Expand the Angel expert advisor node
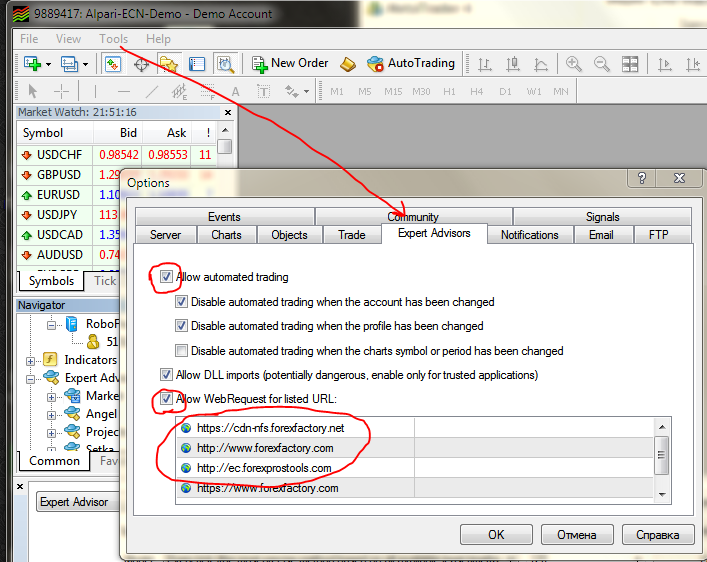Viewport: 707px width, 562px height. point(51,415)
